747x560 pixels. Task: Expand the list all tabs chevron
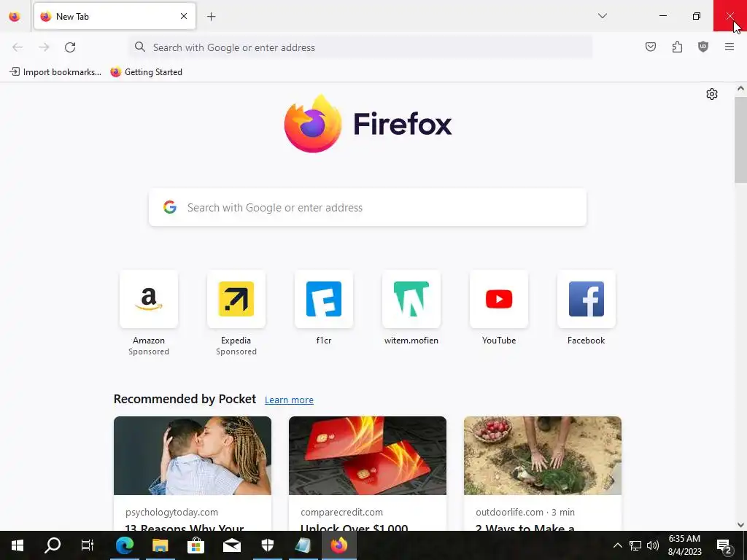(602, 16)
